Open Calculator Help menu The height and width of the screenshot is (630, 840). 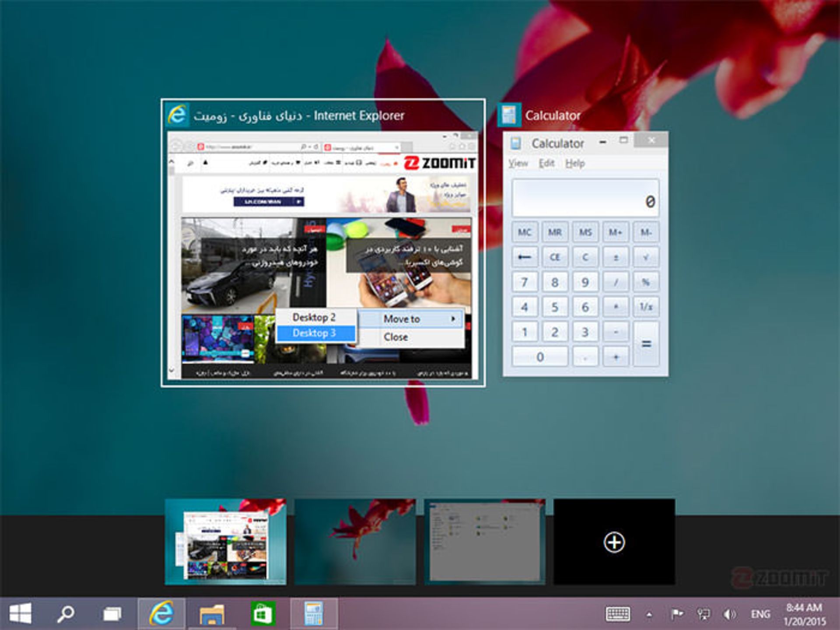click(x=575, y=163)
